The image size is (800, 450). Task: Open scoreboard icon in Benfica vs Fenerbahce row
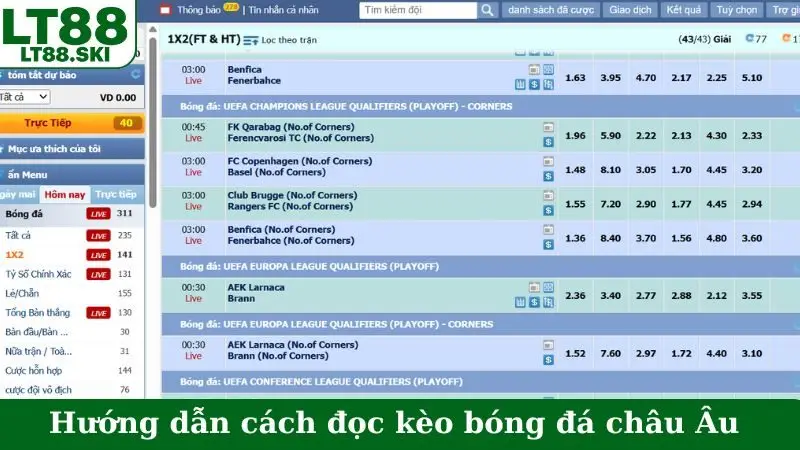[x=534, y=69]
